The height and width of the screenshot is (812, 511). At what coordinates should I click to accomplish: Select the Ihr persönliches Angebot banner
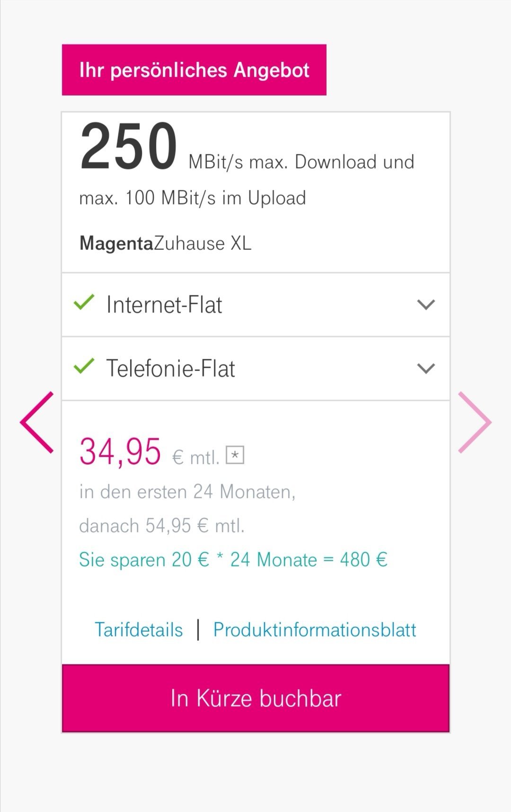194,70
